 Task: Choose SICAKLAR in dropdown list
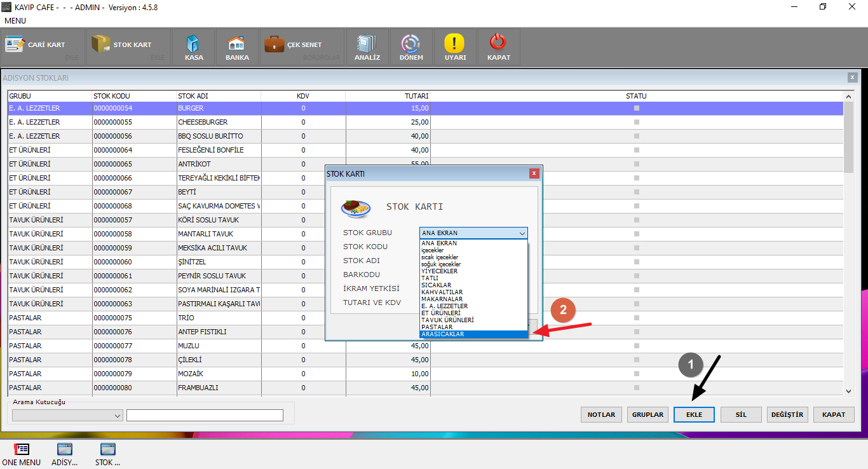coord(473,285)
